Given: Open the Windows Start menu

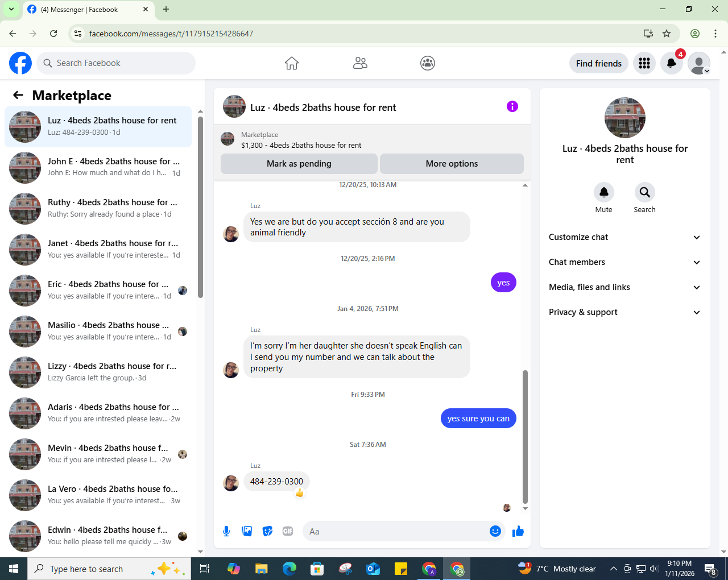Looking at the screenshot, I should click(x=14, y=569).
